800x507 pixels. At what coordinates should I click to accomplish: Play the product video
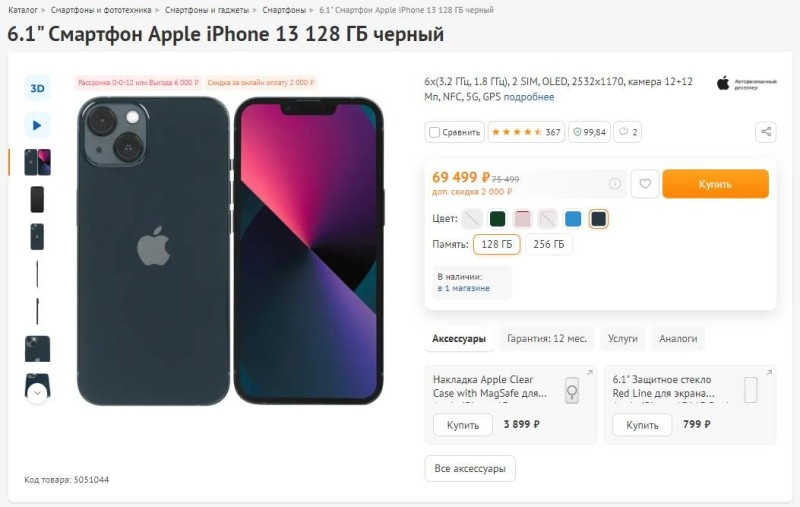(x=37, y=125)
